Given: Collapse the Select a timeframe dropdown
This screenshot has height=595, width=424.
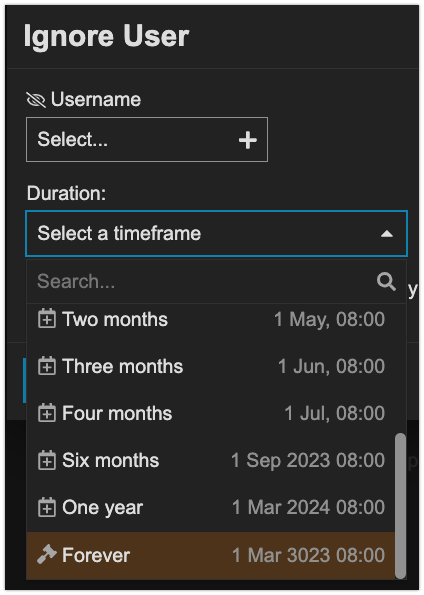Looking at the screenshot, I should click(216, 233).
